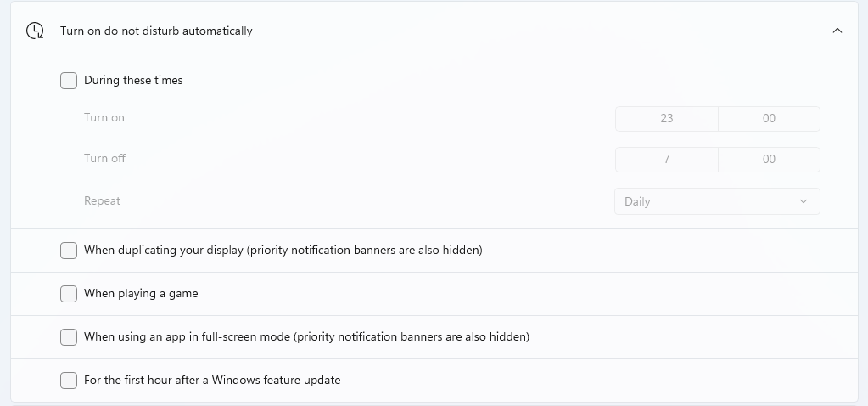Enable the full-screen mode app checkbox
868x406 pixels.
(x=69, y=337)
